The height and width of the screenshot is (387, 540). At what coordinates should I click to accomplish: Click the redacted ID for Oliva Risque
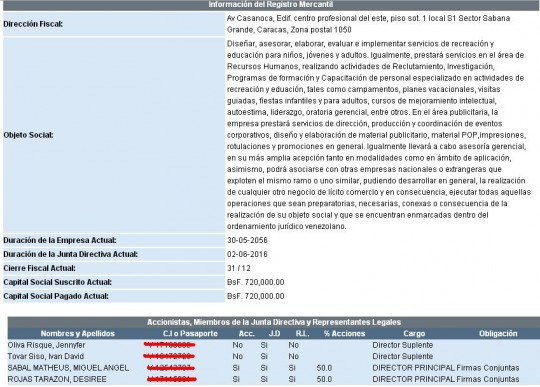pos(169,344)
